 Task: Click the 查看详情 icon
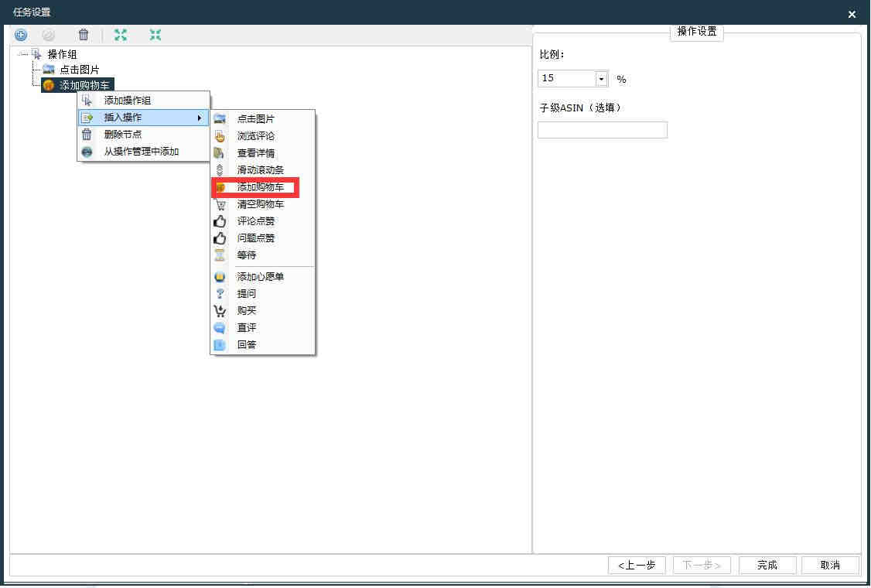pyautogui.click(x=220, y=153)
